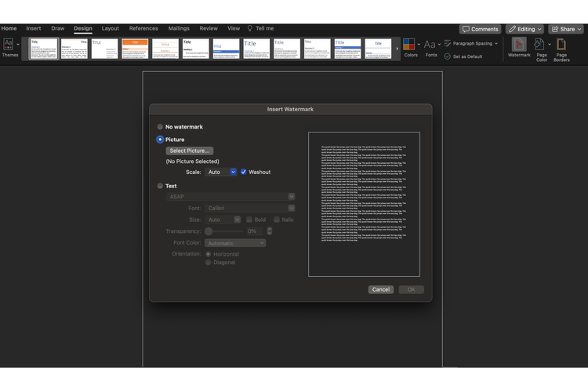588x392 pixels.
Task: Click the Select Picture button
Action: [190, 151]
